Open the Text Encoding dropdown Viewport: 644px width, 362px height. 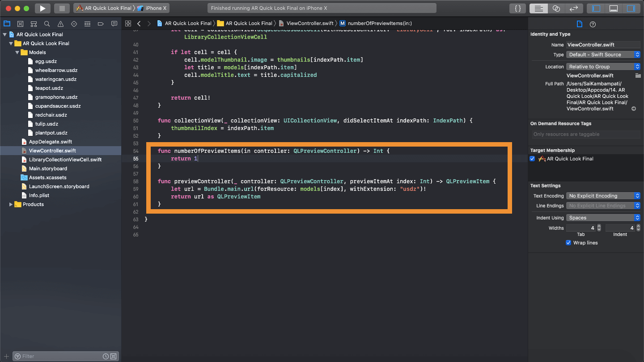click(603, 196)
